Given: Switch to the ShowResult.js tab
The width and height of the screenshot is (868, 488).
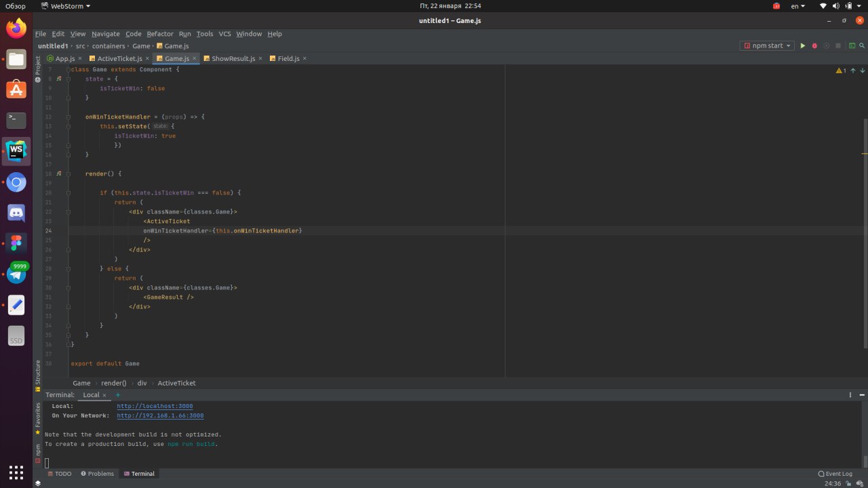Looking at the screenshot, I should tap(233, 59).
